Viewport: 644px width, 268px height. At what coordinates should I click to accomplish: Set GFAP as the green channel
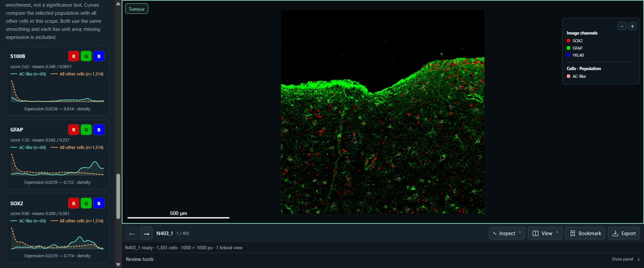tap(86, 129)
